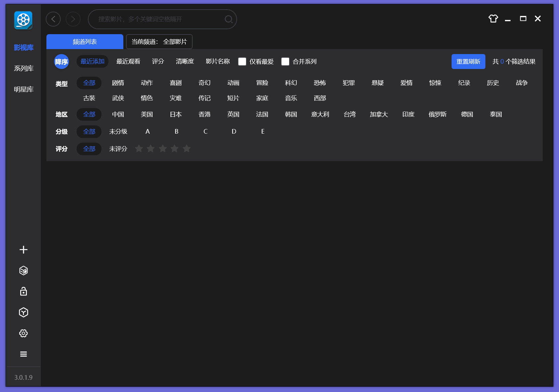This screenshot has width=559, height=392.
Task: Open settings via the gear icon
Action: (x=23, y=333)
